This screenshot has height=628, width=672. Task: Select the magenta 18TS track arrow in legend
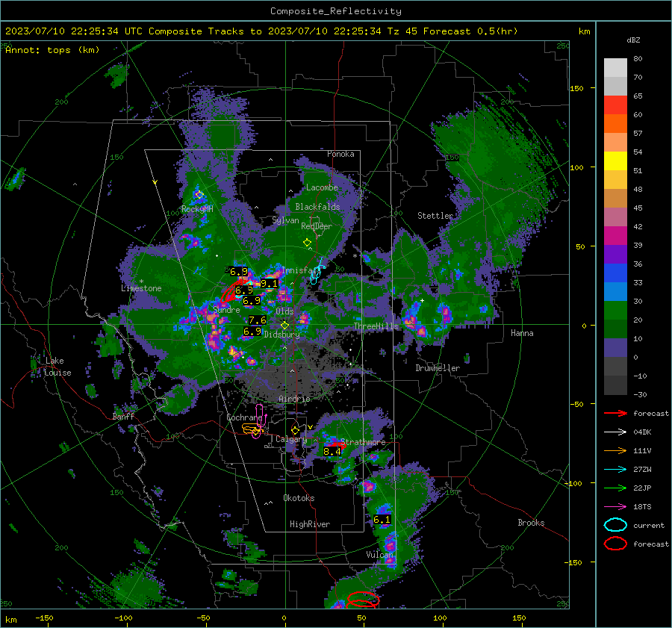click(x=615, y=507)
